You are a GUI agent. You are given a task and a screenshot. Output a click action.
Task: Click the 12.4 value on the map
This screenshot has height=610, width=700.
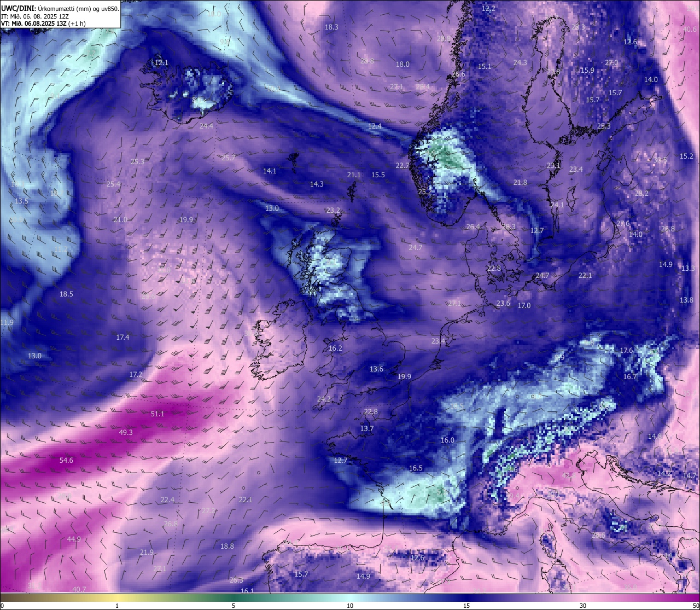tap(375, 126)
